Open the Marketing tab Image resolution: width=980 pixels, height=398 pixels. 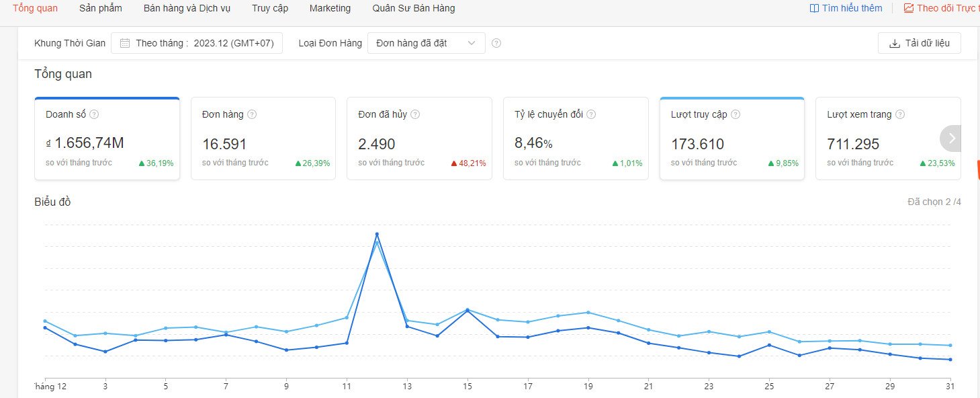(330, 8)
